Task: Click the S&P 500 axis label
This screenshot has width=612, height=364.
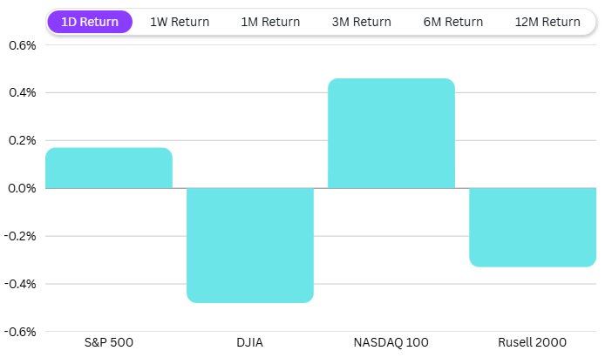Action: (x=109, y=342)
